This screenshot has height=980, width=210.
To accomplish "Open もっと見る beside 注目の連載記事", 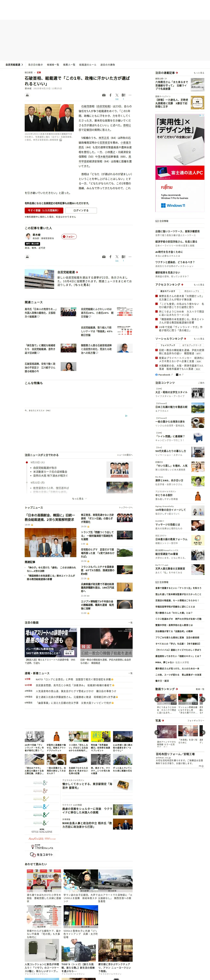I will point(199,73).
